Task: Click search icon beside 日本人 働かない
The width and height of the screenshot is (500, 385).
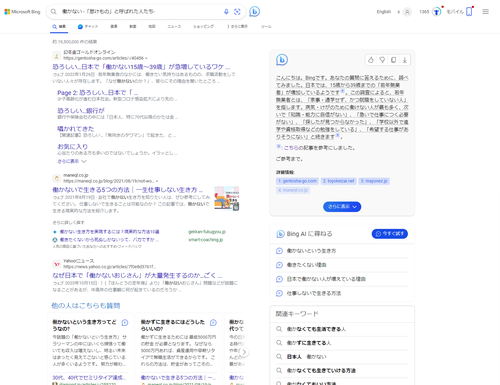Action: (279, 357)
